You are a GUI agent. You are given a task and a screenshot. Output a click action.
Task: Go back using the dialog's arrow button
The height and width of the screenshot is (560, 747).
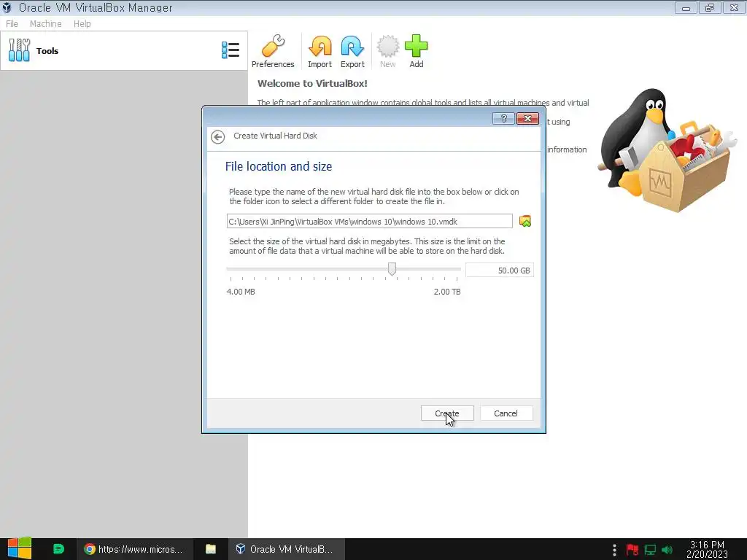(x=217, y=137)
